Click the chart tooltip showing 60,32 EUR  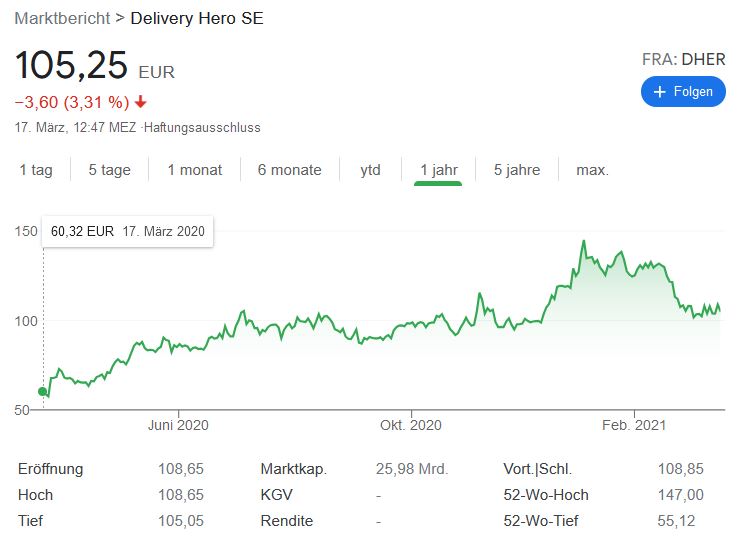tap(128, 232)
